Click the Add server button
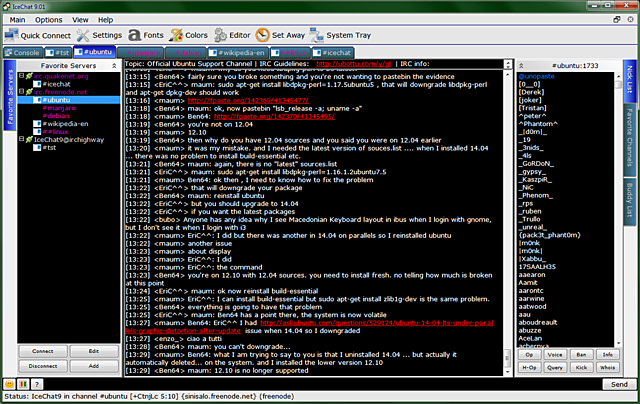The image size is (640, 404). [94, 366]
